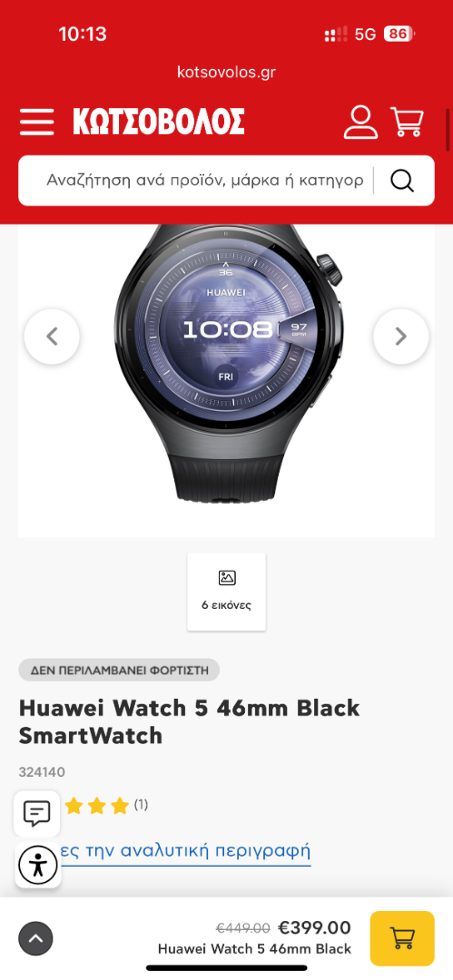Show next product image
This screenshot has height=980, width=453.
click(x=401, y=337)
